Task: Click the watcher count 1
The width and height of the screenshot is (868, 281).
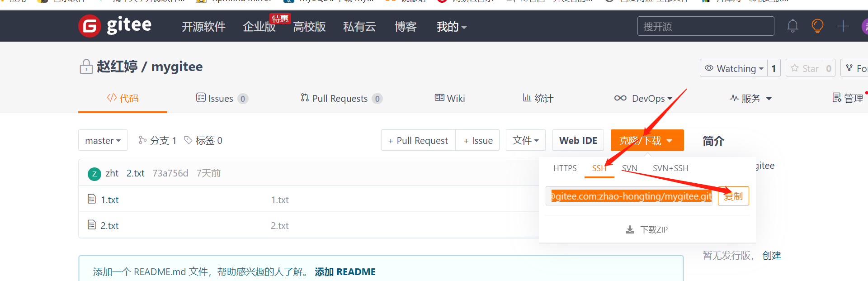Action: pyautogui.click(x=774, y=68)
